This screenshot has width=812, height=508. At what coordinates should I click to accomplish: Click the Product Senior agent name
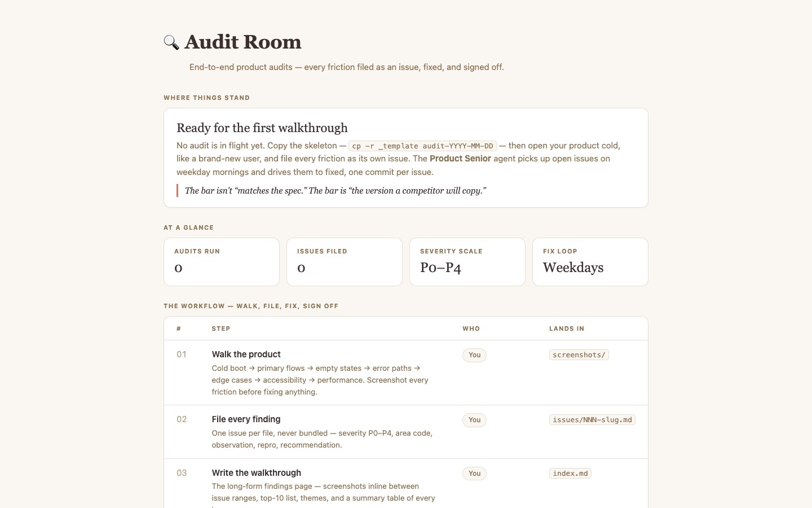(x=460, y=159)
